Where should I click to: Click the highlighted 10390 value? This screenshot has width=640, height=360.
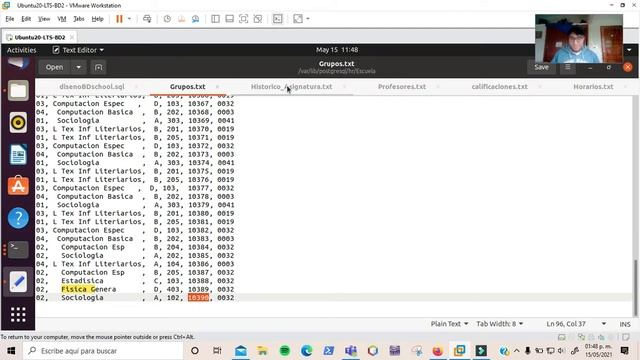click(198, 298)
